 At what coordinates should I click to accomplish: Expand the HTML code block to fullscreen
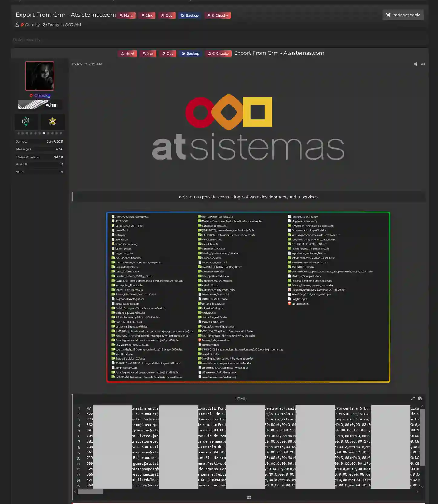413,399
